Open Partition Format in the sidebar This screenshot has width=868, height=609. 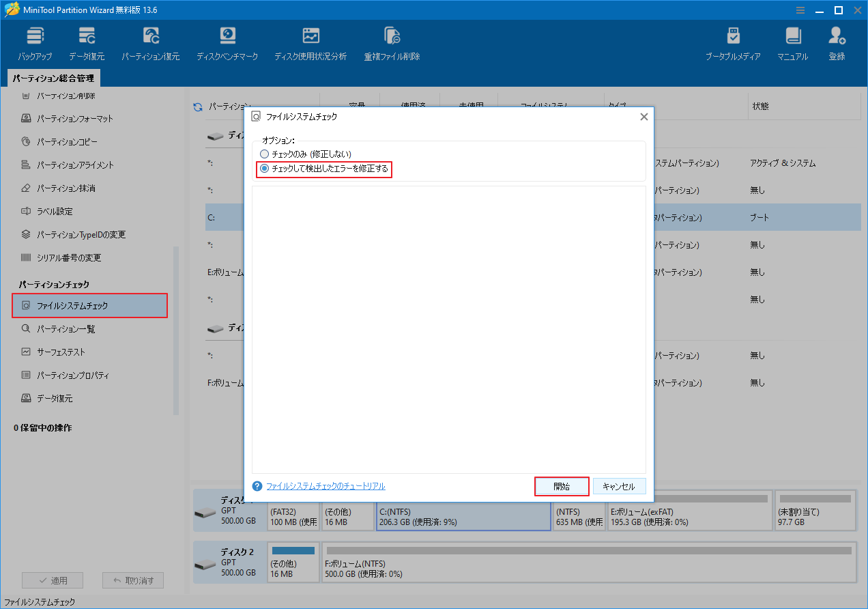pyautogui.click(x=74, y=118)
